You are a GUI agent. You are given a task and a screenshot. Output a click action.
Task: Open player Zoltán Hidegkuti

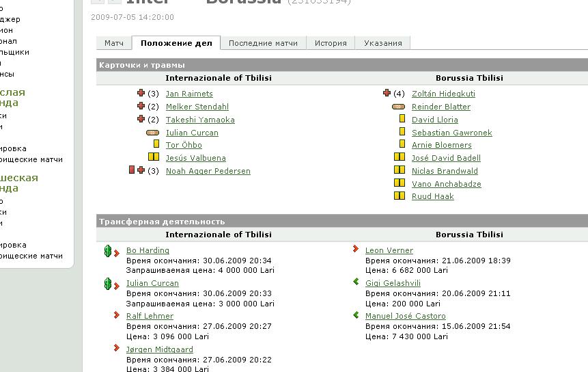coord(443,94)
